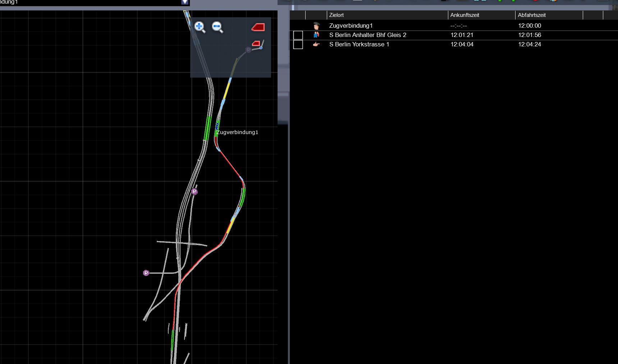Screen dimensions: 618x364
Task: Click the empty arrival time --:--:--
Action: tap(459, 26)
